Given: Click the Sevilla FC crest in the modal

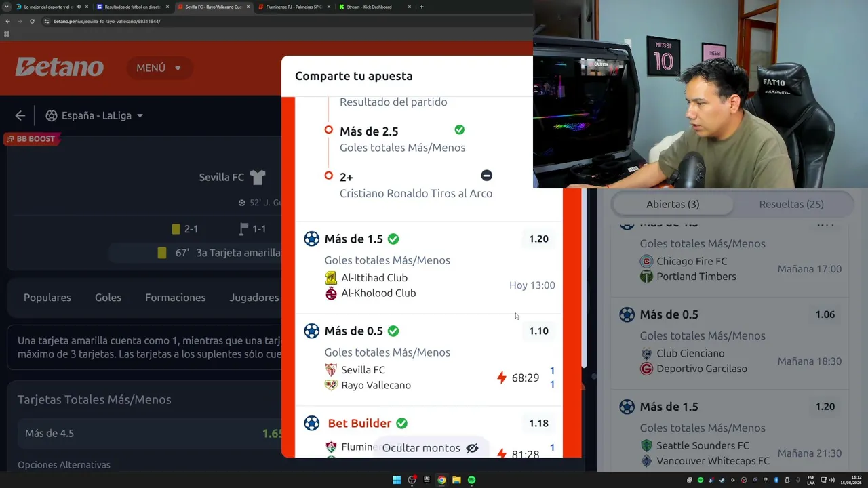Looking at the screenshot, I should point(331,370).
